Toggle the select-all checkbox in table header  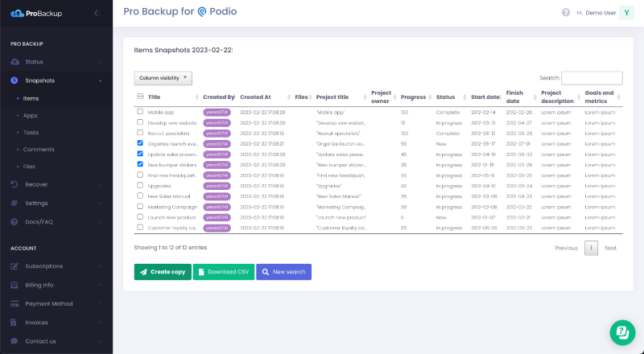coord(140,97)
